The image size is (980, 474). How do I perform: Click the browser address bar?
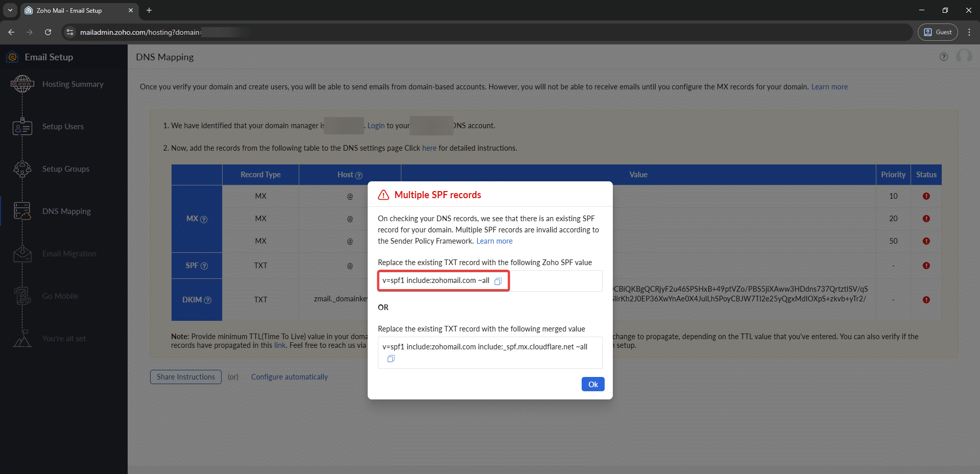click(460, 32)
